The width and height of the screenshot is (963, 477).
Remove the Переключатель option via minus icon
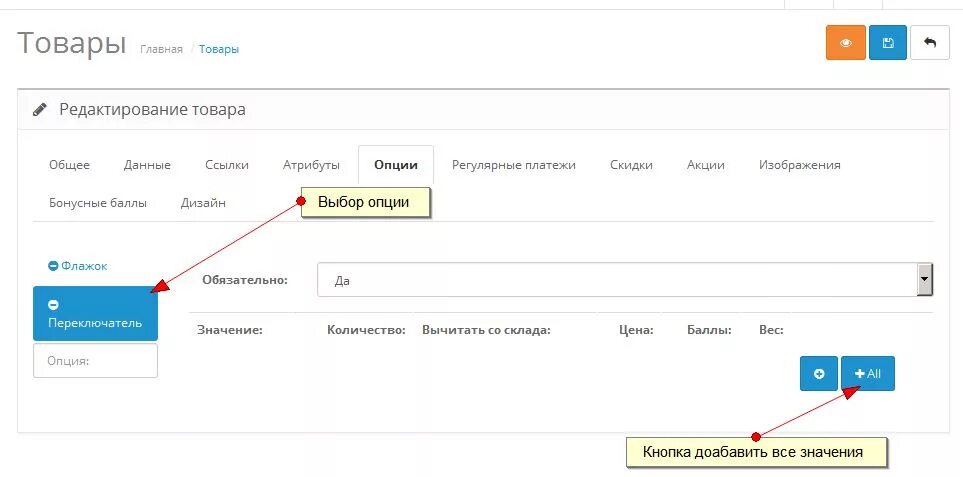(53, 304)
